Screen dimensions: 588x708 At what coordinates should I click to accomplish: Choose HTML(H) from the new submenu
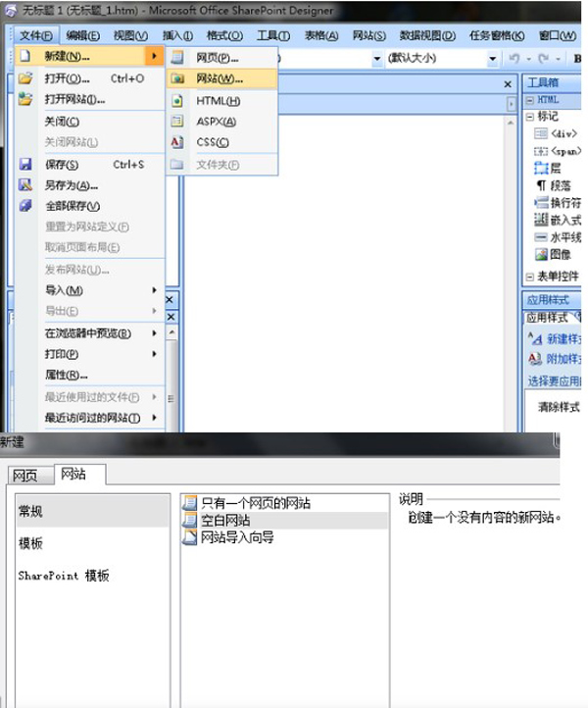coord(218,101)
